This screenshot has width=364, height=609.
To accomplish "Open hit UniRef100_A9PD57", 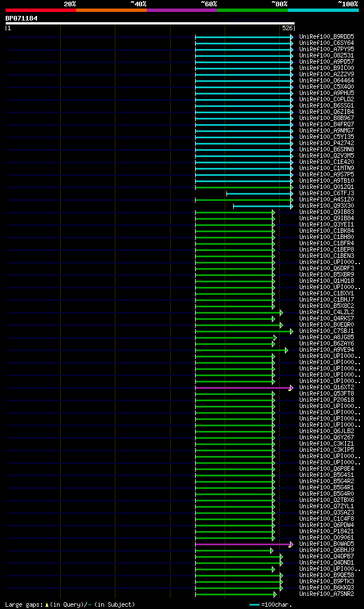I will [326, 62].
